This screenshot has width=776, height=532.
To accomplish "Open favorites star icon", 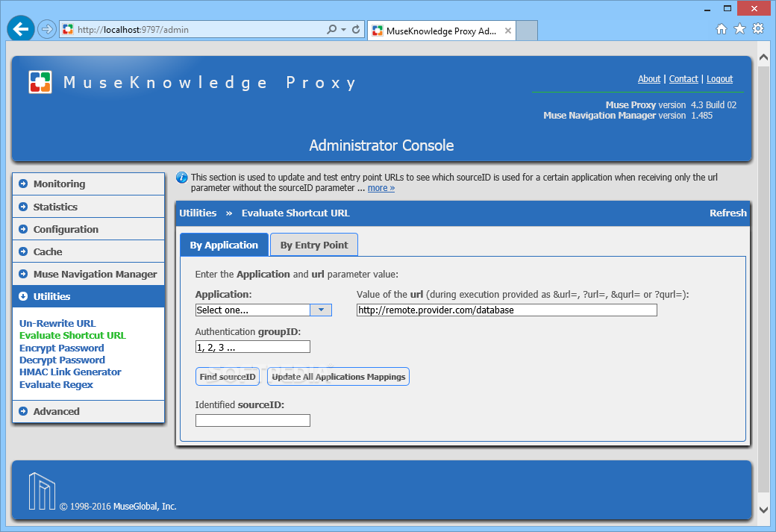I will point(739,28).
